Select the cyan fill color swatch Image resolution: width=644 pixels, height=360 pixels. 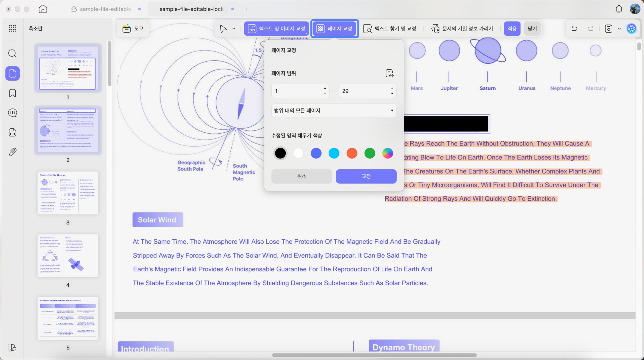point(334,153)
